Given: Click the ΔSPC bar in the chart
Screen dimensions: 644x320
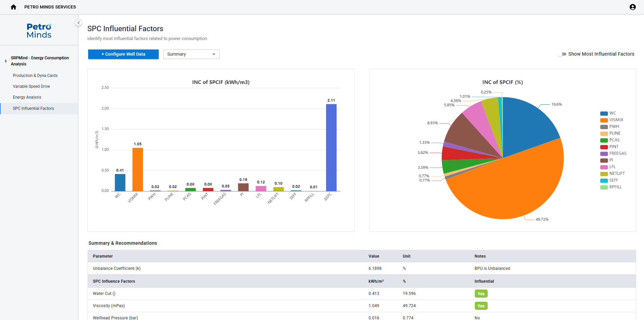Looking at the screenshot, I should tap(331, 147).
